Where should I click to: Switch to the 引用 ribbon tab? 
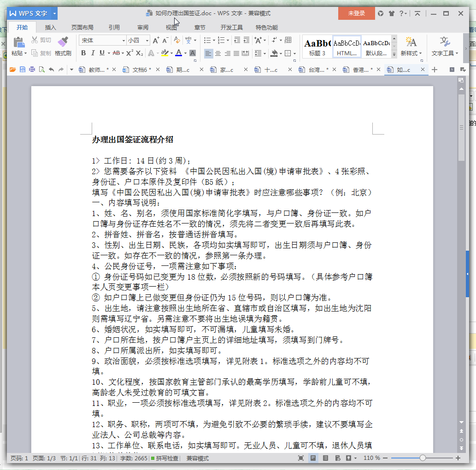pyautogui.click(x=114, y=28)
